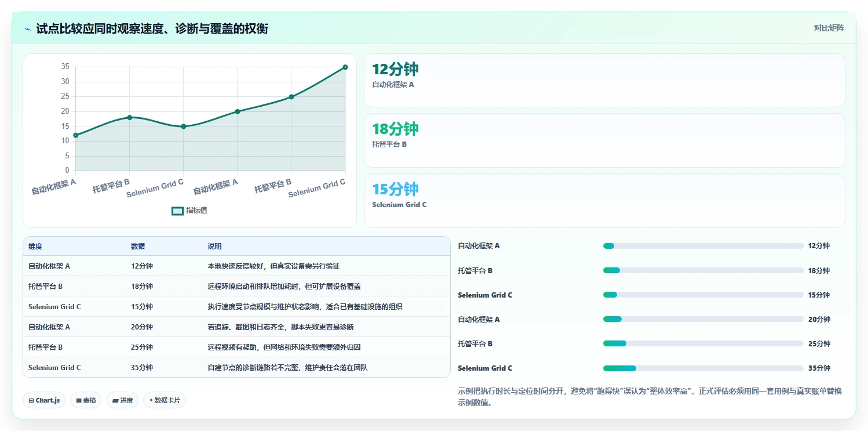Click the table cell 自建节点的诊断链路若不完整，维护责任会落在团队
This screenshot has height=431, width=868.
287,368
